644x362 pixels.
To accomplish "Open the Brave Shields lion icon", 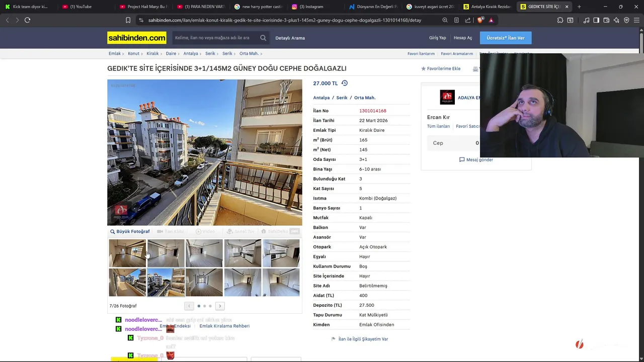I will point(480,20).
